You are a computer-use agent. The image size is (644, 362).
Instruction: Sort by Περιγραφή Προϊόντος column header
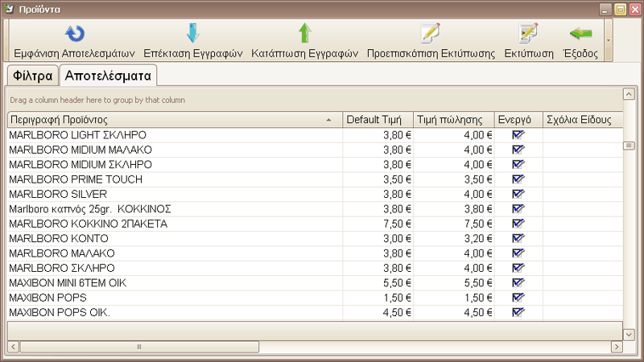(175, 119)
